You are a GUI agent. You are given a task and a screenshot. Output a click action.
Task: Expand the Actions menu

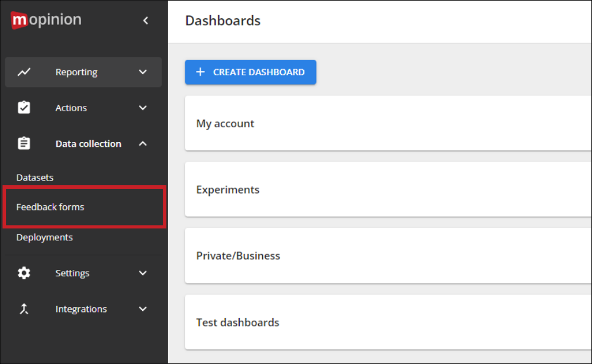[143, 107]
